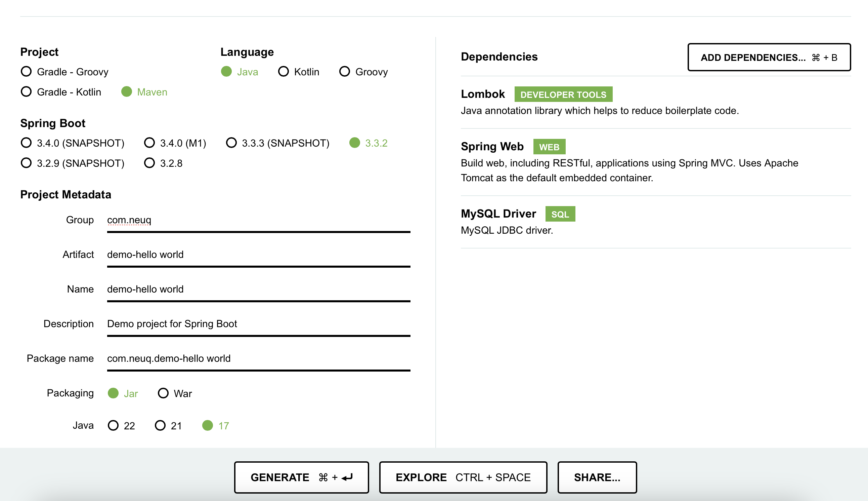This screenshot has height=501, width=868.
Task: Click the Lombok dependency entry
Action: click(x=656, y=102)
